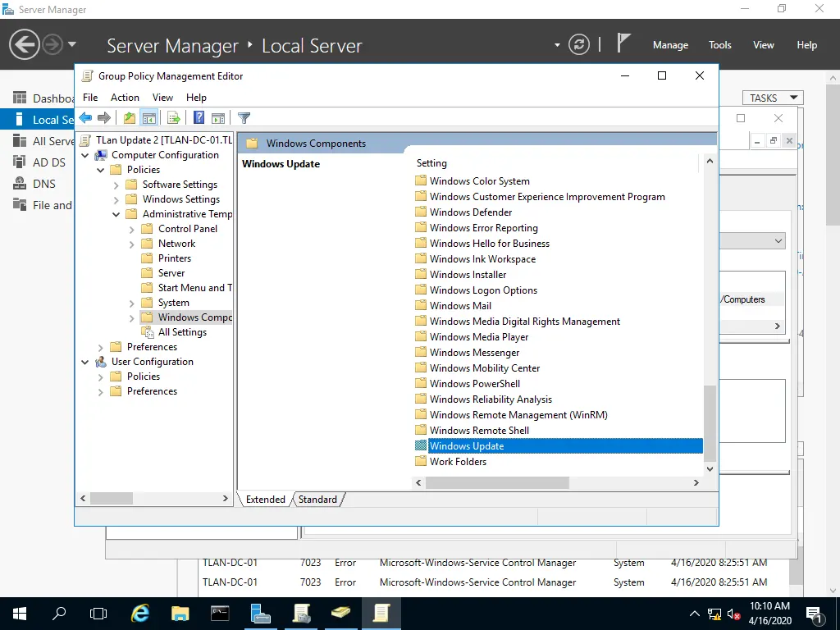Click the Filter funnel icon
The width and height of the screenshot is (840, 630).
click(244, 118)
